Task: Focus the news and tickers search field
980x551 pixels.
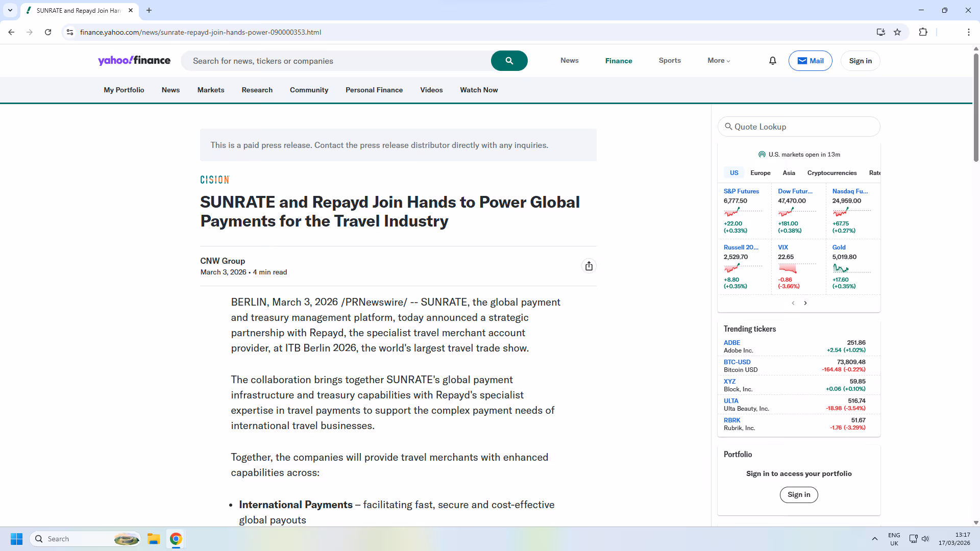Action: pos(337,61)
